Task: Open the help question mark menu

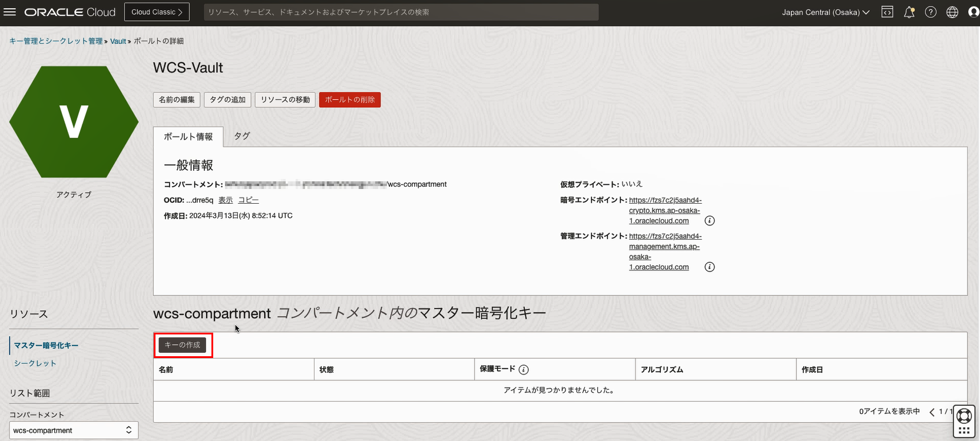Action: click(x=931, y=12)
